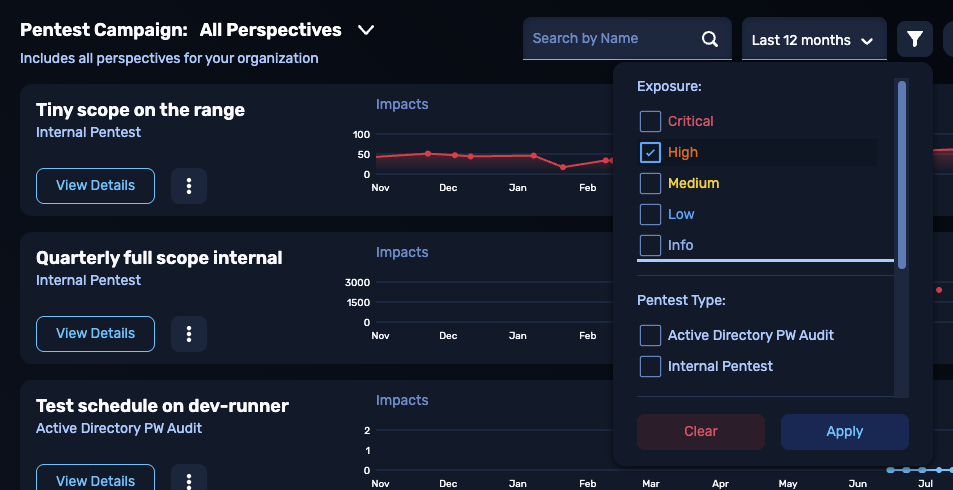Check the Low exposure filter
This screenshot has height=490, width=953.
tap(650, 214)
